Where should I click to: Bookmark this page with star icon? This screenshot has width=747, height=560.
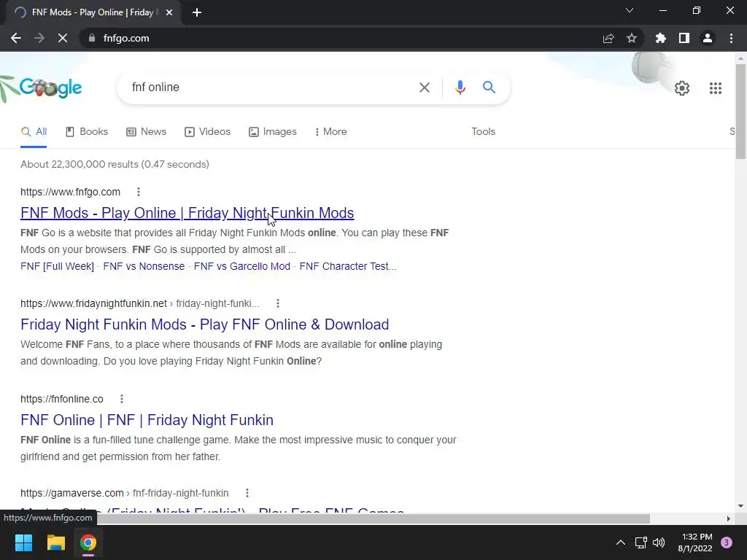pos(632,38)
